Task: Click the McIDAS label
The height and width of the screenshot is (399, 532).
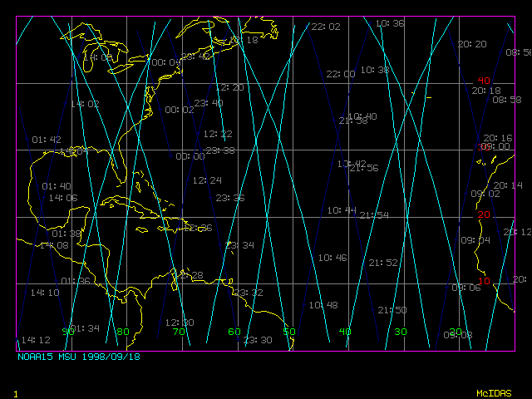Action: point(494,393)
